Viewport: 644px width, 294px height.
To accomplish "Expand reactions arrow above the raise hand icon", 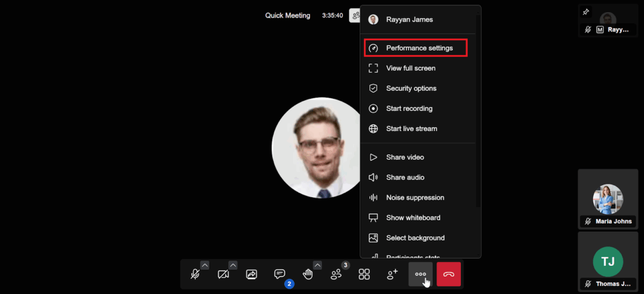I will [x=317, y=265].
